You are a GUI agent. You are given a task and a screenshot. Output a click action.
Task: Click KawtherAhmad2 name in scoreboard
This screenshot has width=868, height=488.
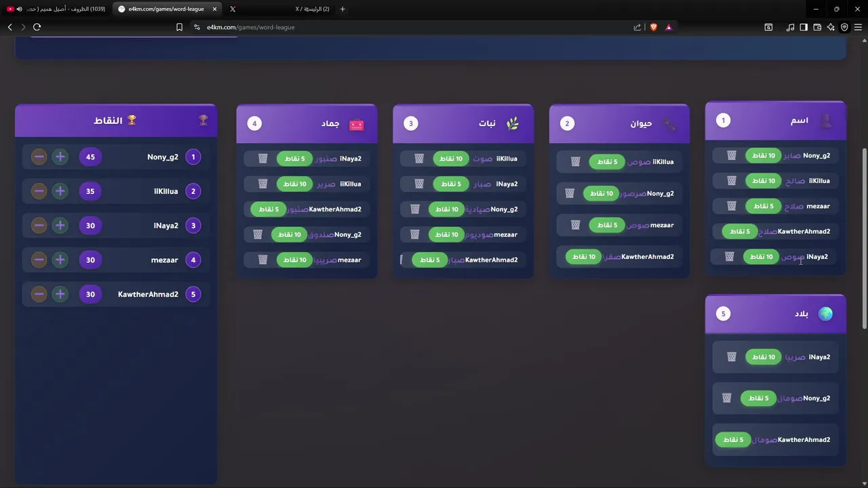click(x=148, y=294)
